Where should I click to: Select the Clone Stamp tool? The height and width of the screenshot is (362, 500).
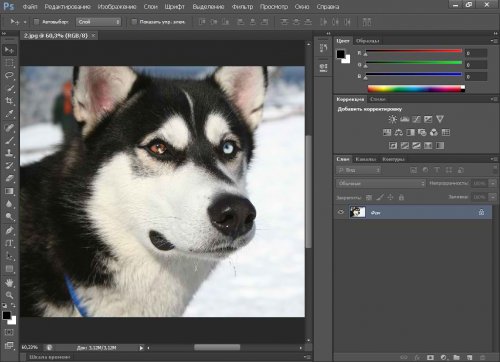pos(9,153)
